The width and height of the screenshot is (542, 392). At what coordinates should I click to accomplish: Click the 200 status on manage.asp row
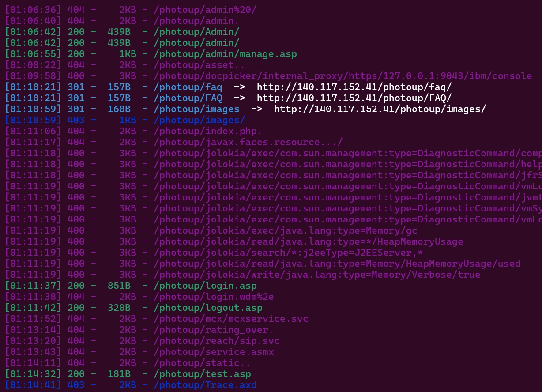76,54
